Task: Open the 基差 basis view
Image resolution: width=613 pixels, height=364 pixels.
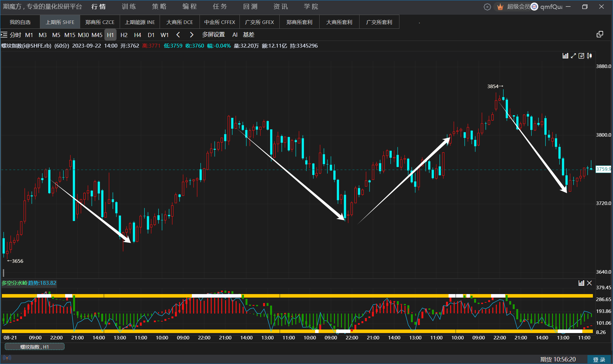Action: coord(248,34)
